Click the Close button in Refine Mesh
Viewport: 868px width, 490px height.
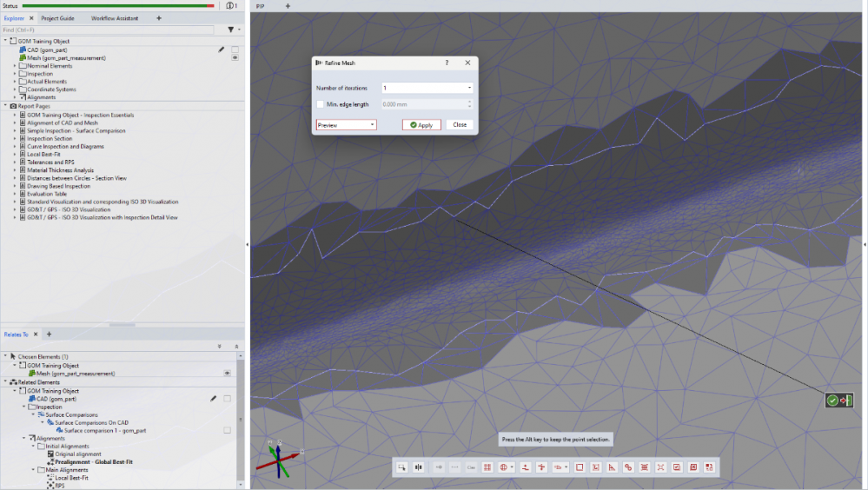(460, 124)
